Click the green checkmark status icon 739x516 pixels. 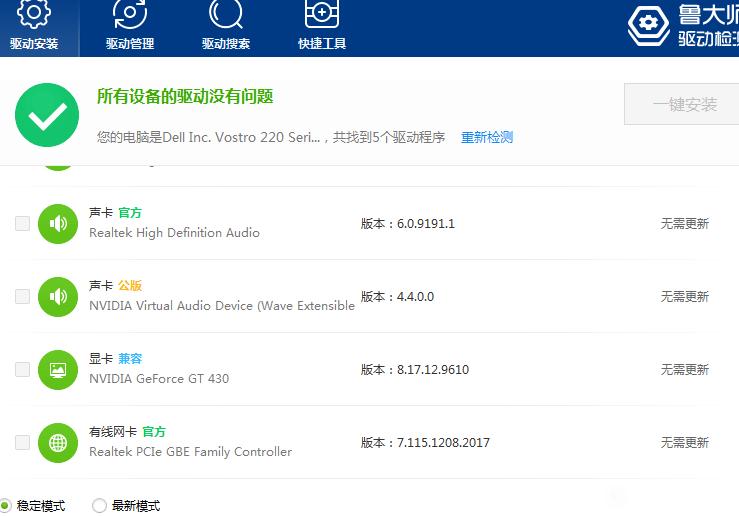[47, 115]
